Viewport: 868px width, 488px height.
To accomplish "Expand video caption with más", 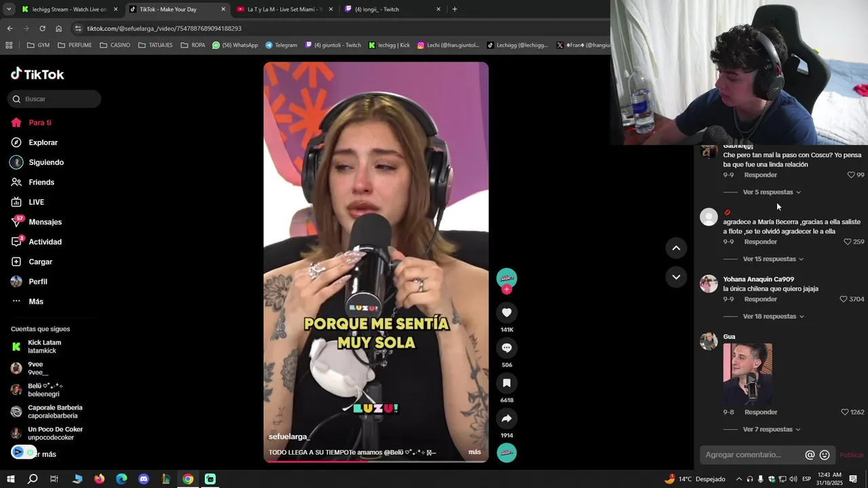I will pyautogui.click(x=475, y=452).
